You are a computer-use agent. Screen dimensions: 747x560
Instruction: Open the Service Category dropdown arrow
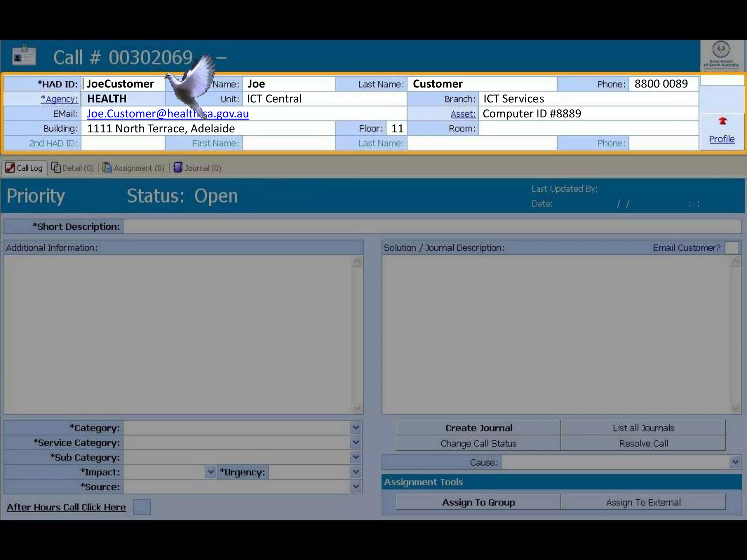(356, 443)
